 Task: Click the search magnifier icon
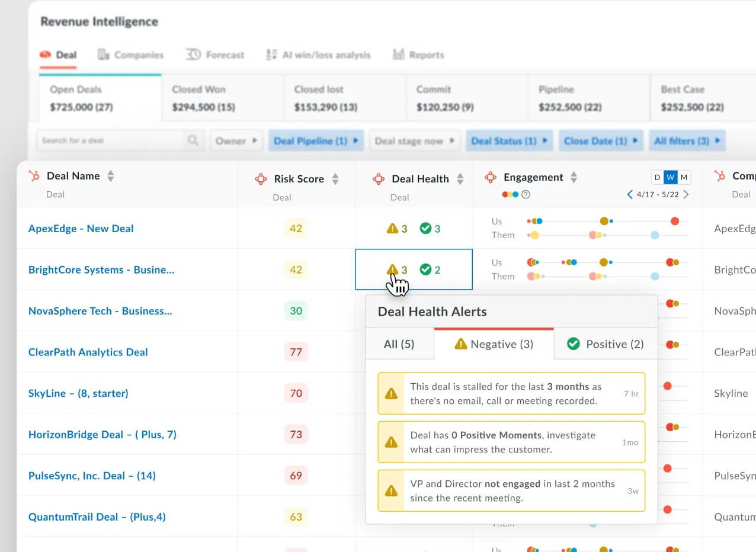pyautogui.click(x=193, y=141)
